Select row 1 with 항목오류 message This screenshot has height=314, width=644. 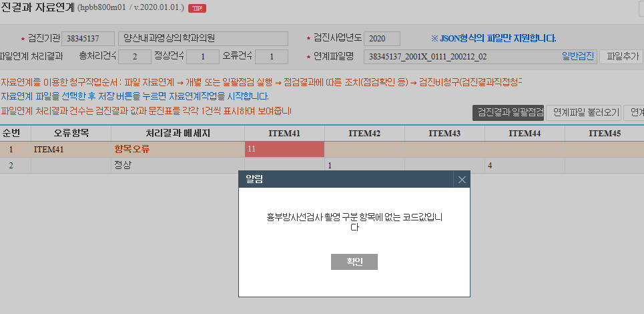(x=322, y=149)
